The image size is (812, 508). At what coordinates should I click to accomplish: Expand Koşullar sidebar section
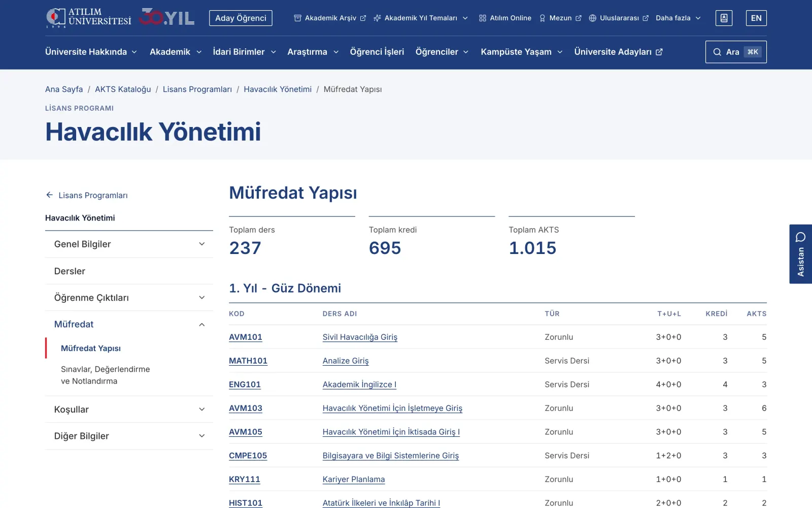[x=129, y=409]
